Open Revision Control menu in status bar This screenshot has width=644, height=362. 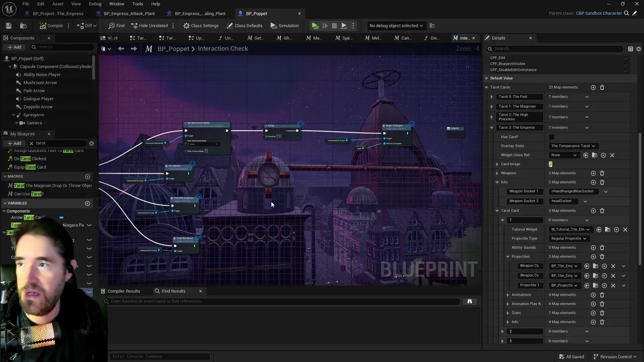point(615,356)
